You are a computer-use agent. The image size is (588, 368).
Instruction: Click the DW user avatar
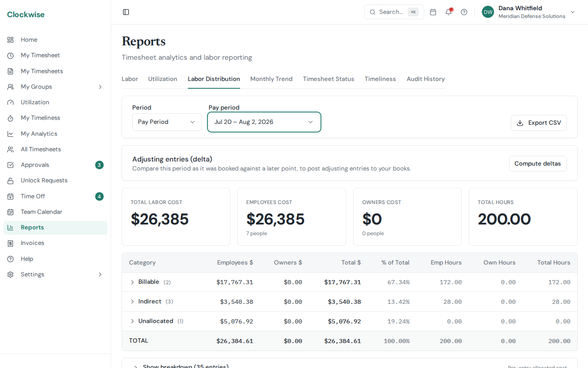click(x=488, y=12)
